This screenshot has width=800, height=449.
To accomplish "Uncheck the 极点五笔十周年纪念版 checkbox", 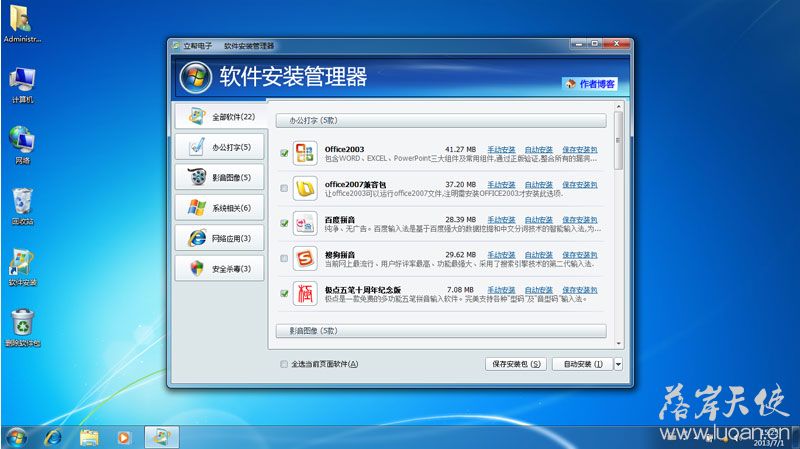I will pyautogui.click(x=284, y=293).
